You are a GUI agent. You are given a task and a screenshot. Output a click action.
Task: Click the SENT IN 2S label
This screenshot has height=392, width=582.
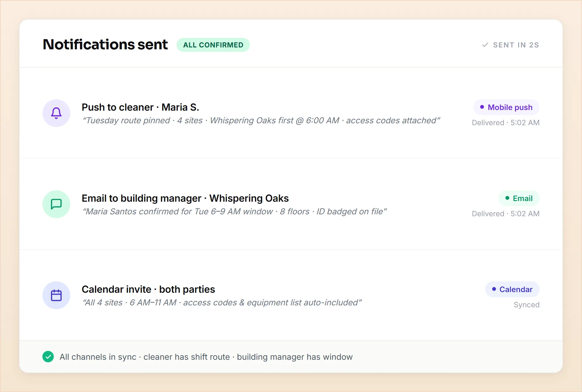[x=516, y=45]
